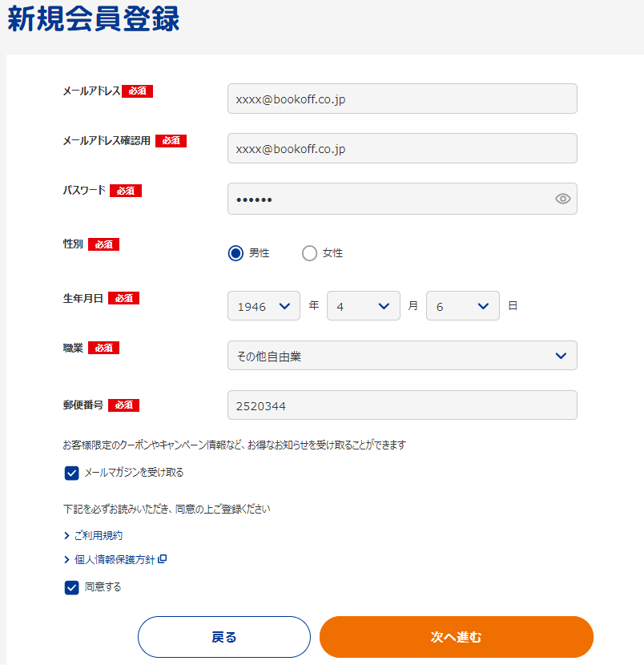Click the 新規会員登録 page heading
This screenshot has width=644, height=665.
pyautogui.click(x=94, y=19)
